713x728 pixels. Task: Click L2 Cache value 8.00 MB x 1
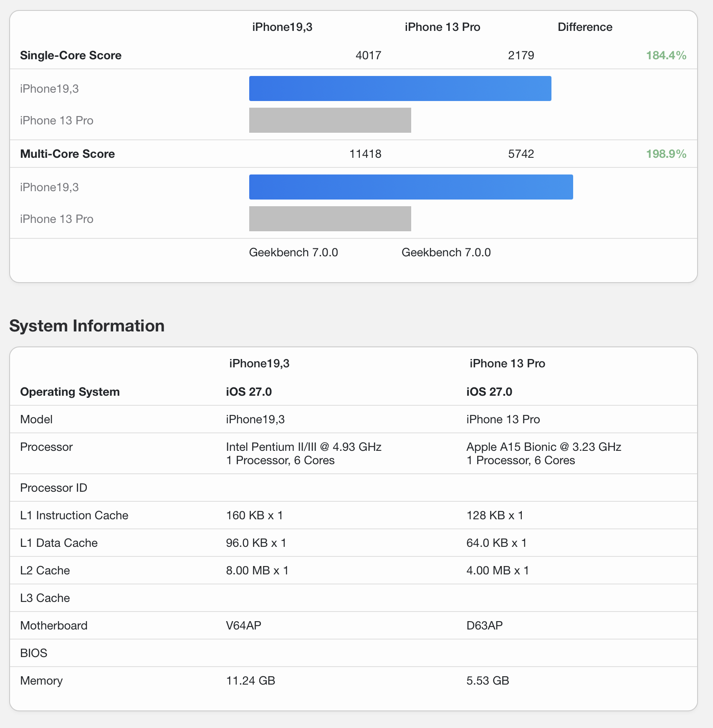tap(257, 571)
